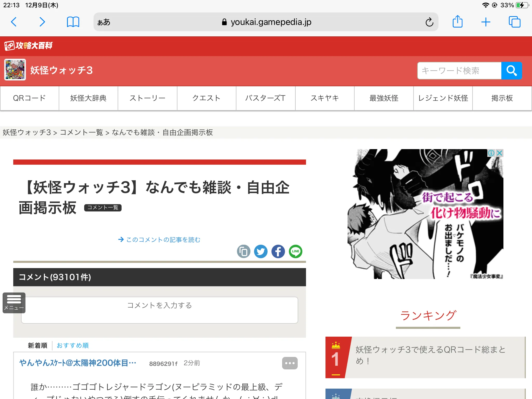
Task: Open the ストーリー menu item
Action: tap(148, 98)
